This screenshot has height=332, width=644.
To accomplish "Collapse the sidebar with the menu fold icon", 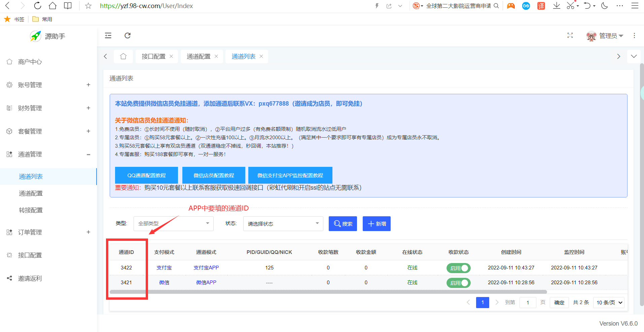I will tap(108, 35).
